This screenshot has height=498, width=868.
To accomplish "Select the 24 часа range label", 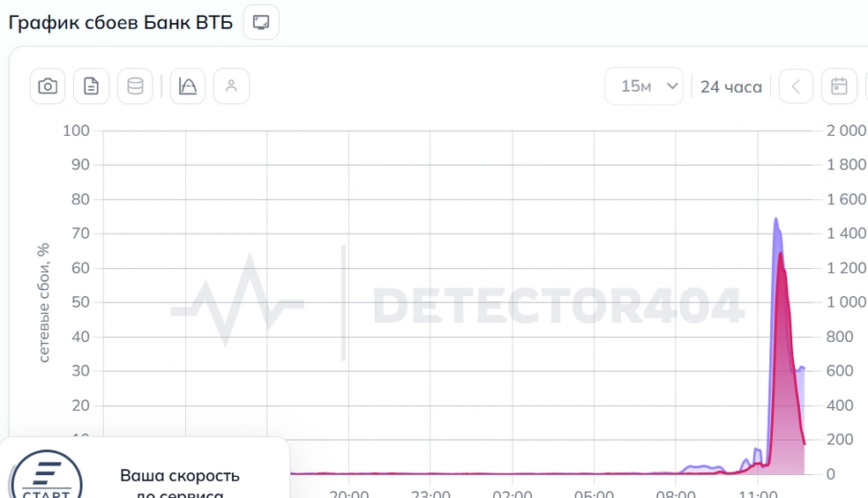I will 730,87.
